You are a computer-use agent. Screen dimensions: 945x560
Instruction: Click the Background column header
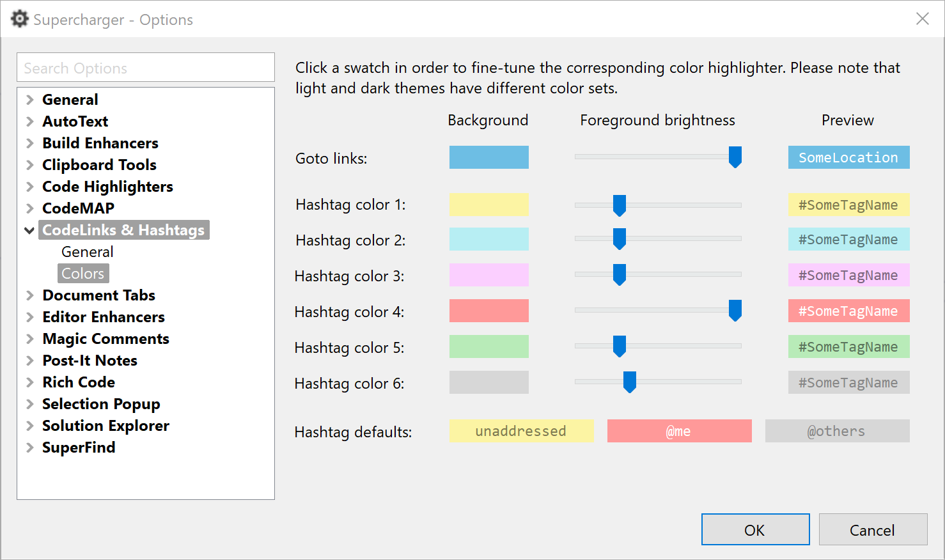(x=488, y=120)
